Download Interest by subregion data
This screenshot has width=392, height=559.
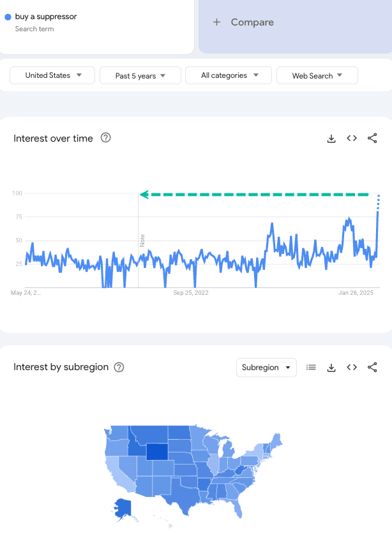pos(331,368)
